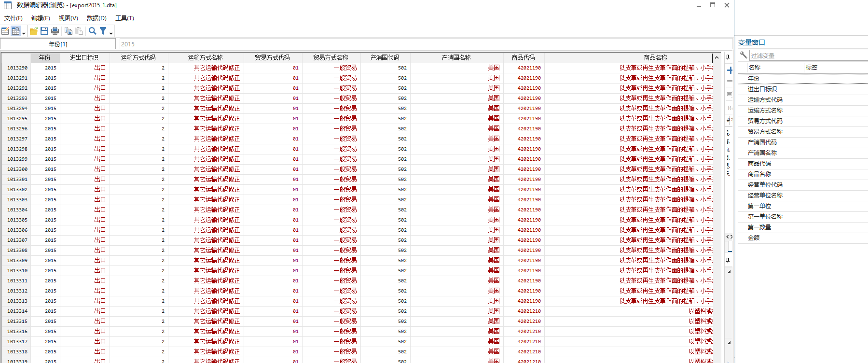Select variable 第一单位 in variable window
The height and width of the screenshot is (363, 868).
point(803,206)
